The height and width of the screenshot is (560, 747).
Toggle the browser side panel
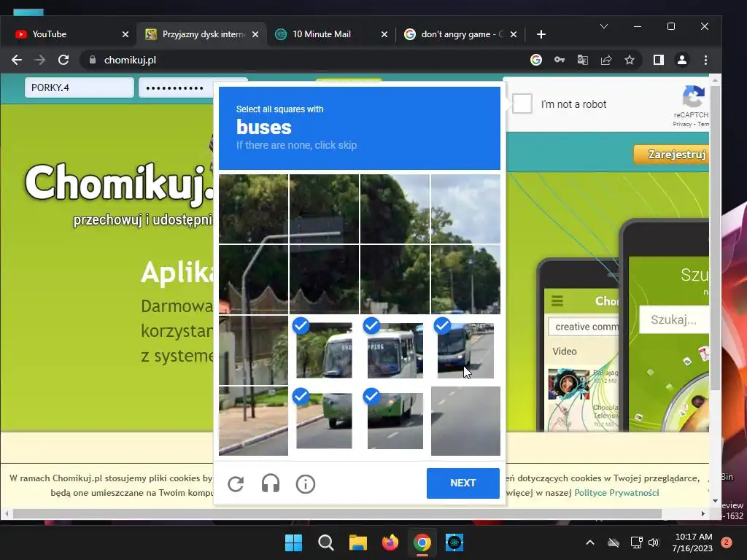pyautogui.click(x=659, y=60)
